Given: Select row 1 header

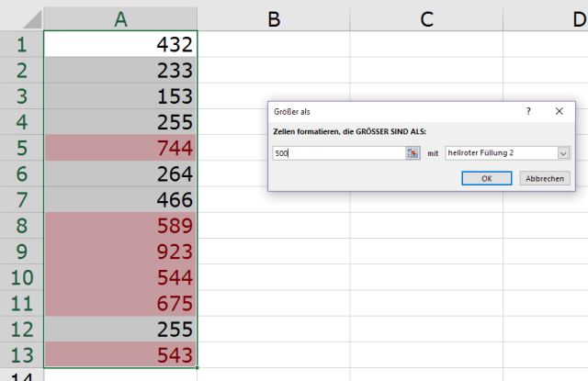Looking at the screenshot, I should pyautogui.click(x=21, y=43).
